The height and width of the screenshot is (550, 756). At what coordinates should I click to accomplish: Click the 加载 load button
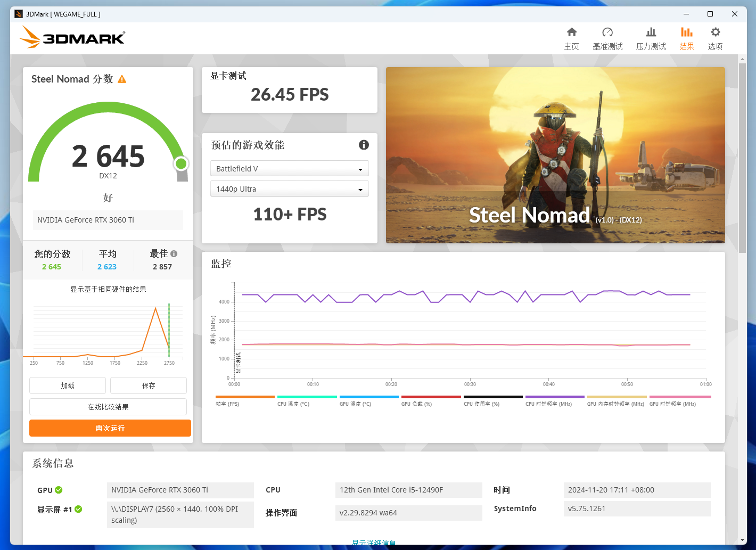(68, 385)
